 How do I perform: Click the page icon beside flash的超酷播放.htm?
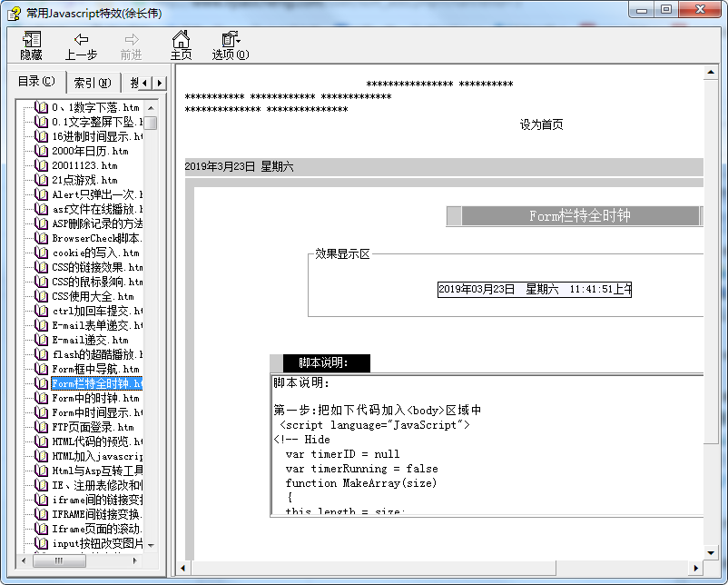tap(44, 354)
